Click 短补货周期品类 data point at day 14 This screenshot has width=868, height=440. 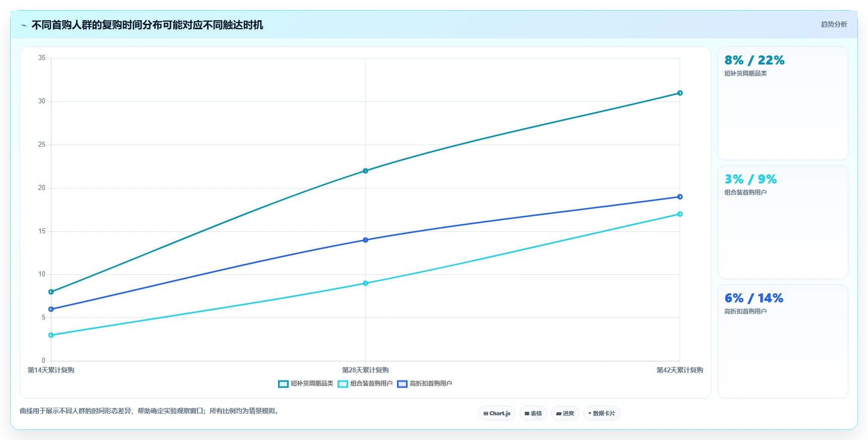51,292
